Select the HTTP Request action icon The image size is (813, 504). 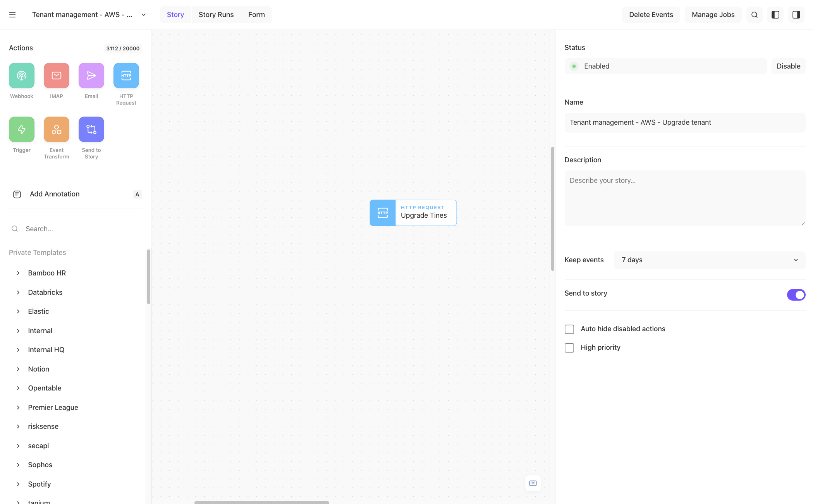tap(126, 76)
